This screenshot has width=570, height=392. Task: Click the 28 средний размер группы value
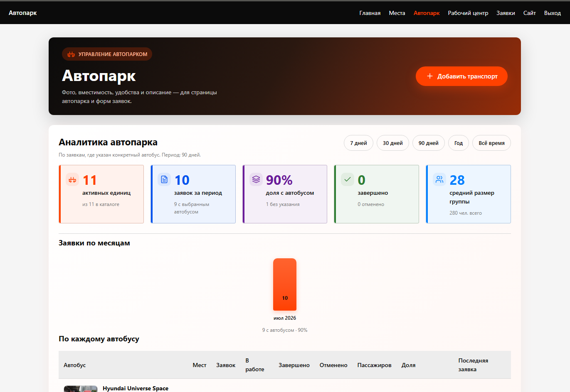457,180
